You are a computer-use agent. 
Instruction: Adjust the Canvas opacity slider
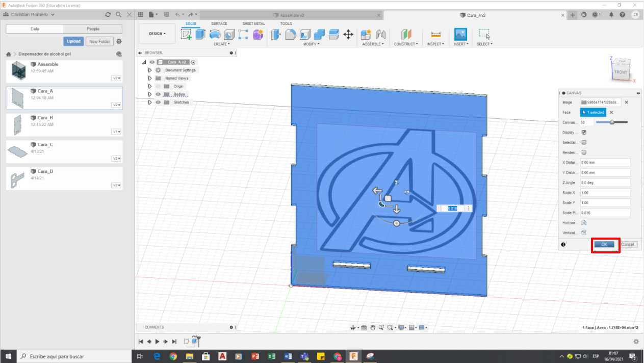coord(612,122)
